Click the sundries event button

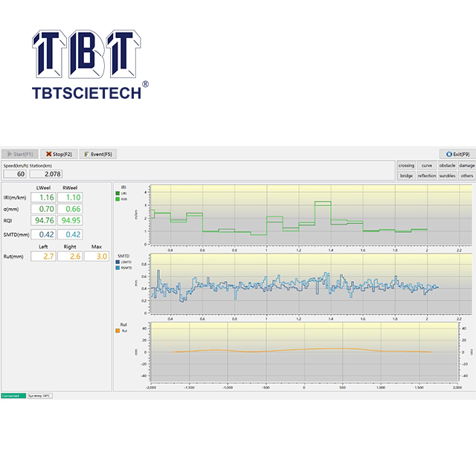click(x=447, y=176)
